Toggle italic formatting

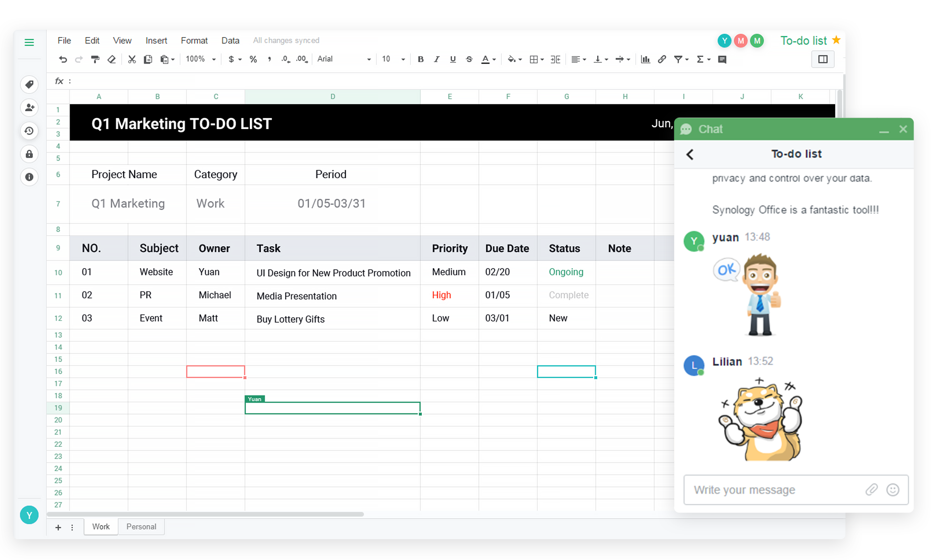click(x=436, y=60)
